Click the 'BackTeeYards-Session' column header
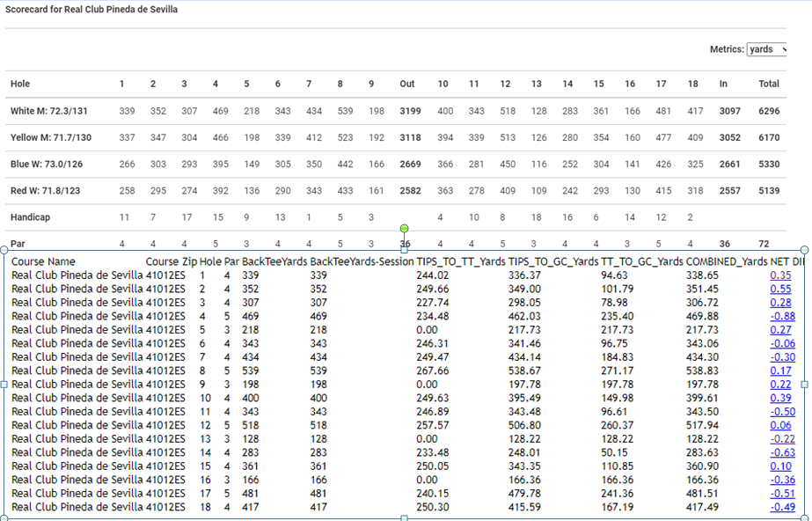The height and width of the screenshot is (521, 812). coord(362,261)
